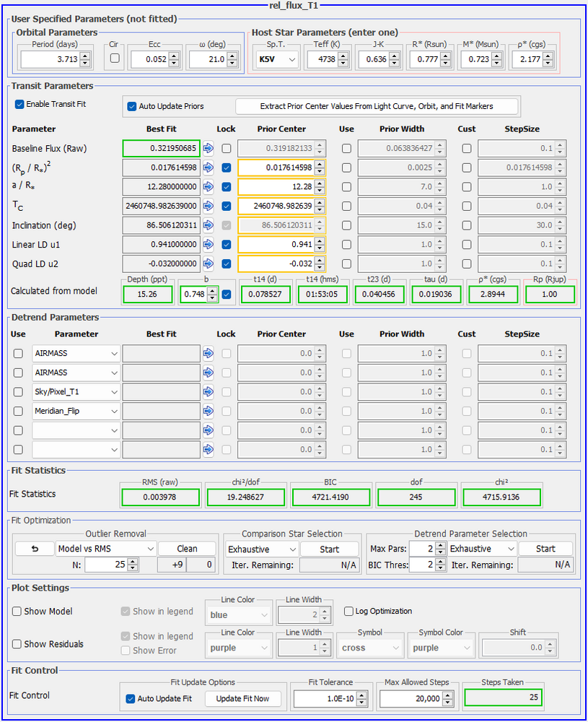Open the Symbol dropdown showing cross
This screenshot has height=722, width=588.
370,647
